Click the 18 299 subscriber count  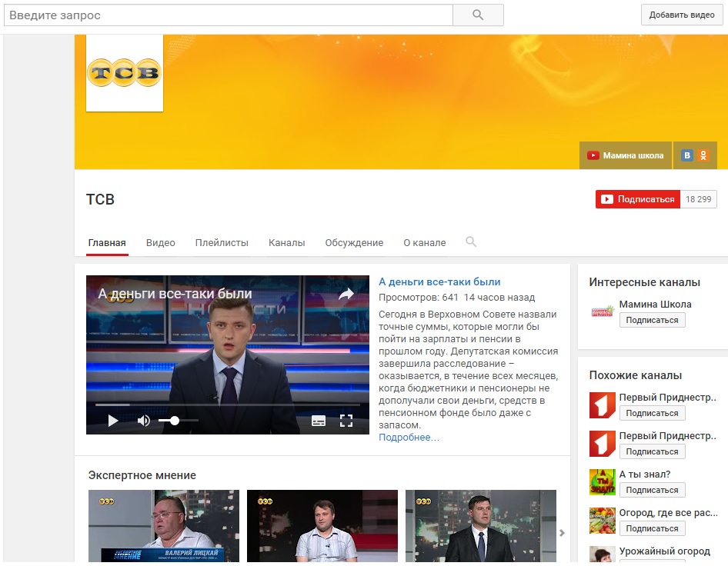point(698,199)
